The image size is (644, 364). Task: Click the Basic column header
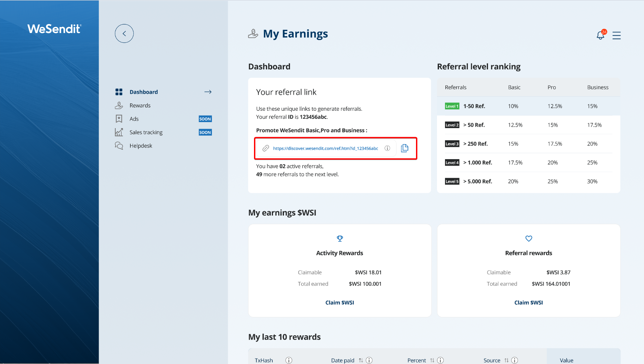[x=514, y=87]
